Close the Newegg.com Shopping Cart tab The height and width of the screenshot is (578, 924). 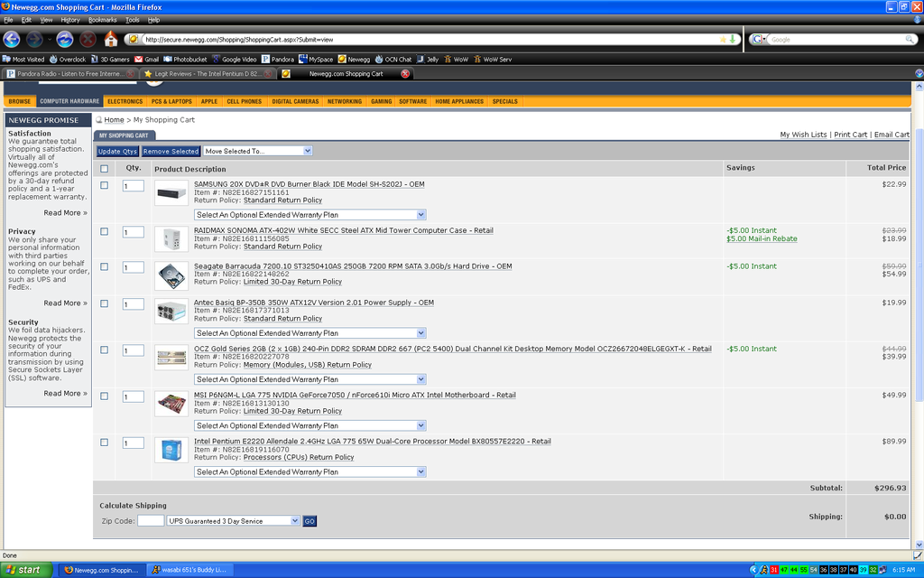[405, 74]
